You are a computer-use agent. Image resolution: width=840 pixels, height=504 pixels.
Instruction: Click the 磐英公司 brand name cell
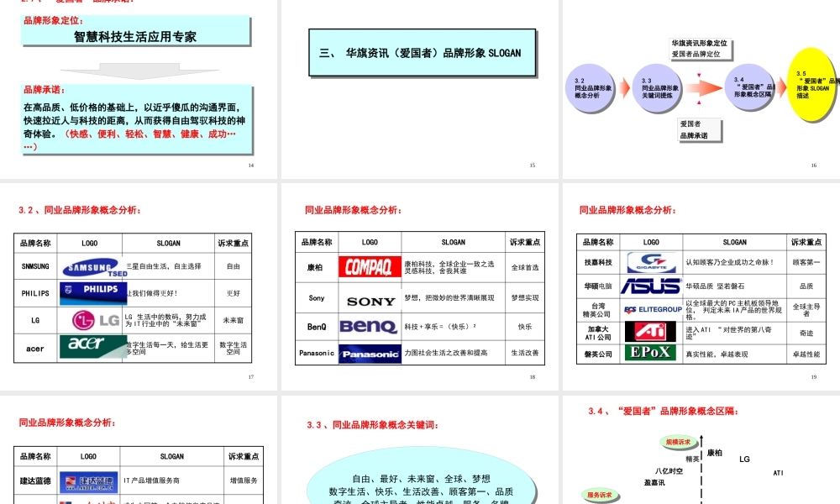tap(598, 354)
